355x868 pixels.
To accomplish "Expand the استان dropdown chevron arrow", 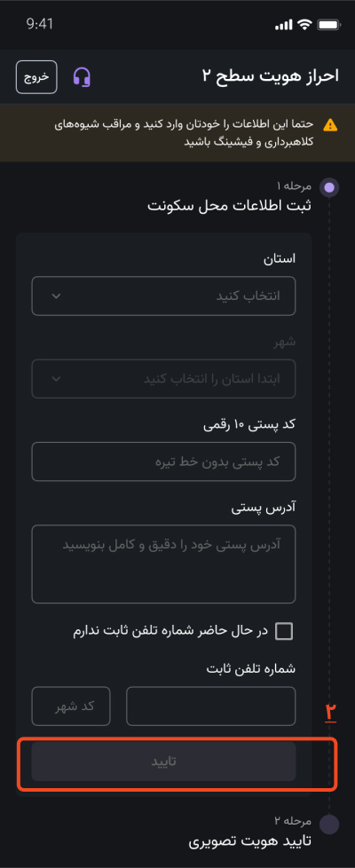I will click(56, 296).
